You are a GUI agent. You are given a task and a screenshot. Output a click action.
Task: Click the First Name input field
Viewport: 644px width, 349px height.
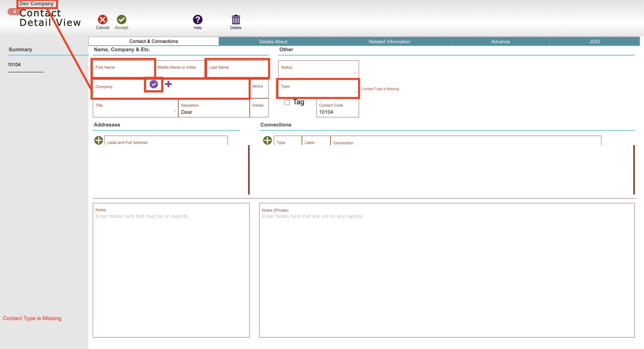(x=124, y=69)
